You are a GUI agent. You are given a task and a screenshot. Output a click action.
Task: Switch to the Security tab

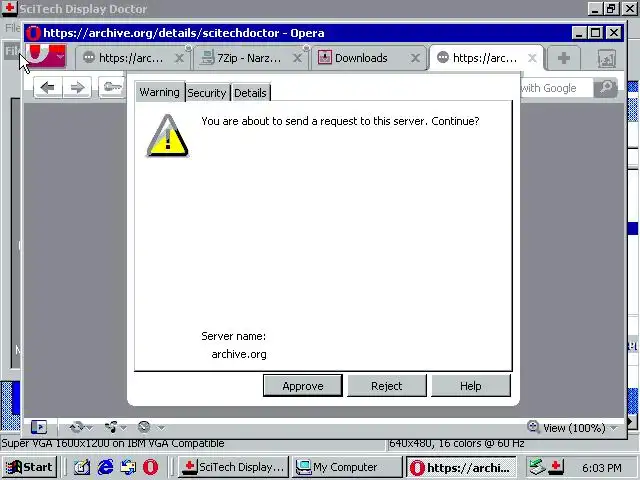207,93
